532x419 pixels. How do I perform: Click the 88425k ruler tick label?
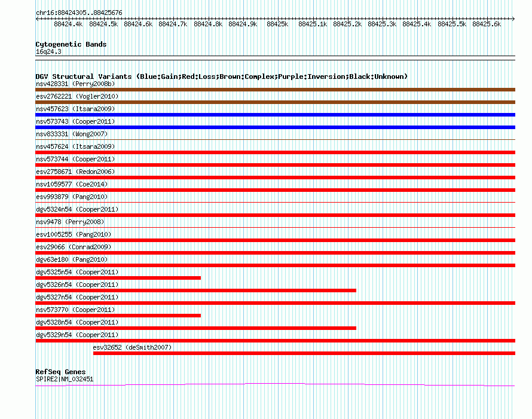pos(277,24)
